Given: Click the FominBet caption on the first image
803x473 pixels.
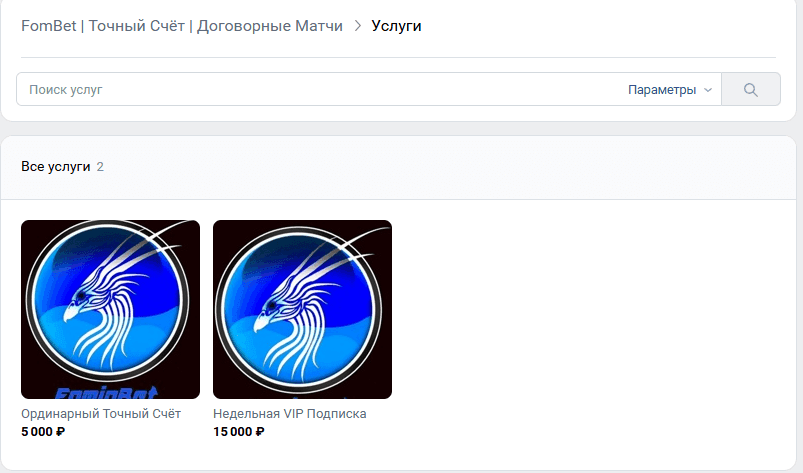Looking at the screenshot, I should 106,393.
